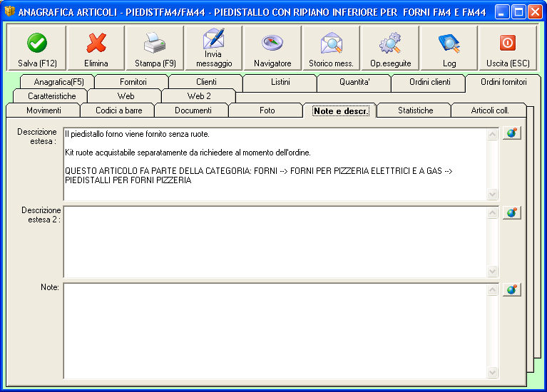Click the line starting 'Kit ruote acquistabile separatamente'

point(188,153)
